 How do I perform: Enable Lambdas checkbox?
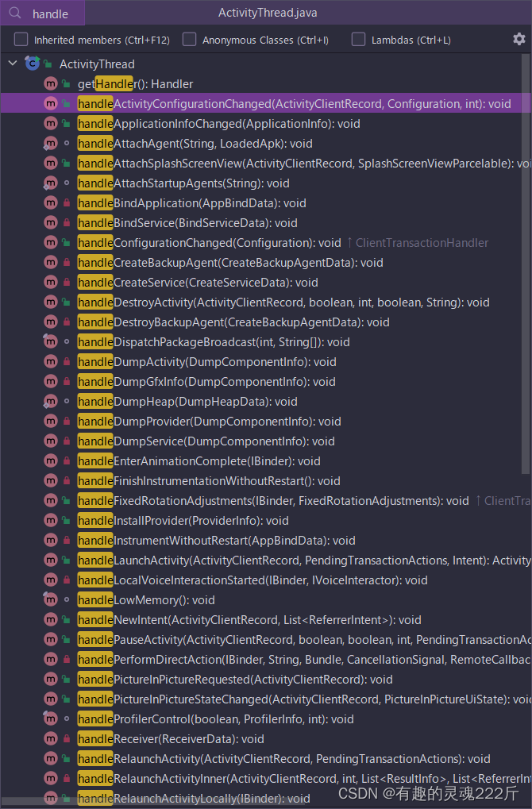point(358,39)
